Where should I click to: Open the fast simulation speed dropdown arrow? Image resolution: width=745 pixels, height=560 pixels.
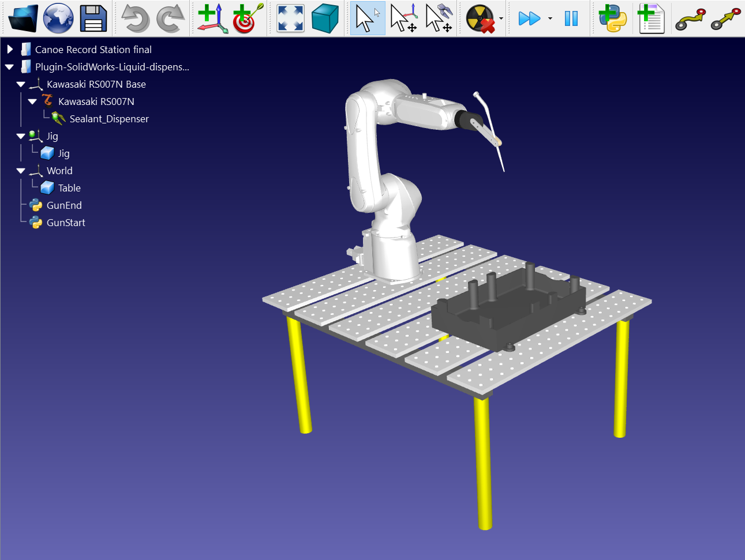[x=550, y=18]
